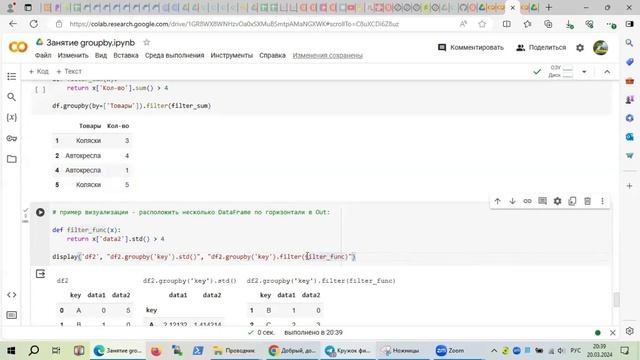Open a new browser tab
This screenshot has width=640, height=360.
coord(549,7)
